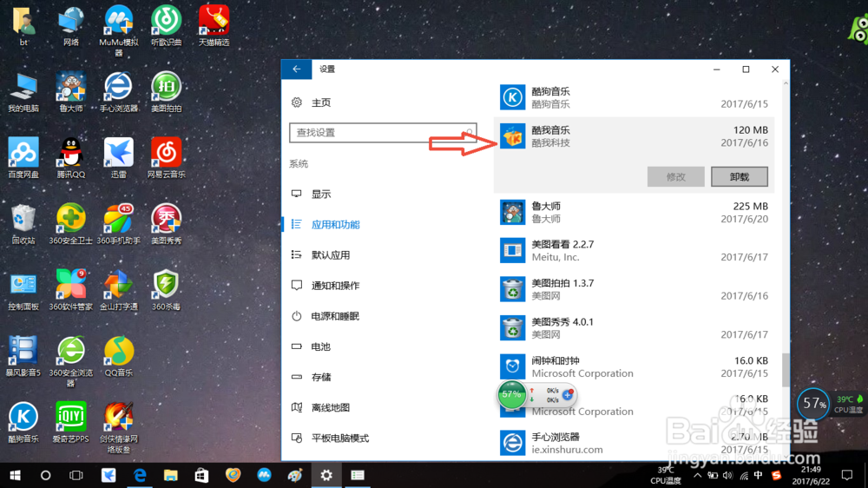Screen dimensions: 868x488
Task: Open the 爱奇艺PPS desktop shortcut
Action: point(71,422)
